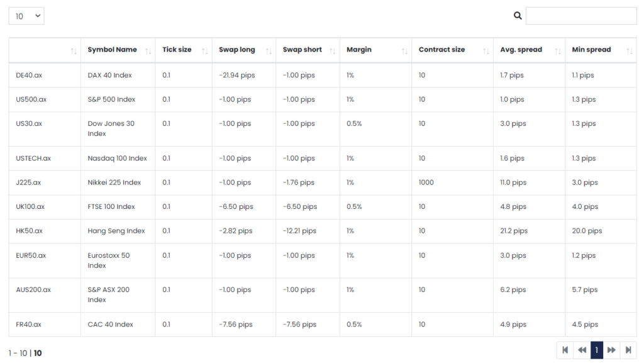Sort by Margin column arrows
The width and height of the screenshot is (644, 363).
(x=404, y=51)
